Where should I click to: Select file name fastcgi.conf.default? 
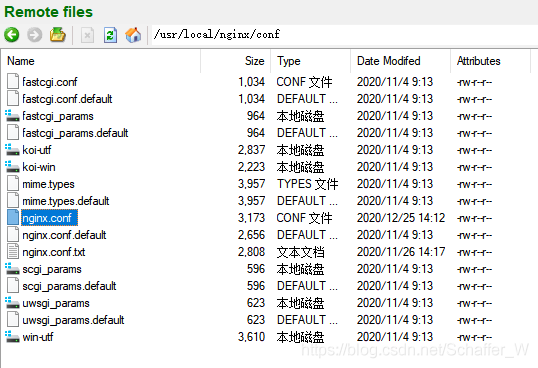[x=67, y=99]
